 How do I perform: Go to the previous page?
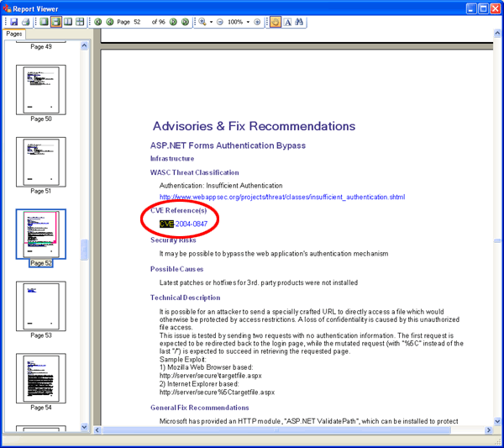pyautogui.click(x=109, y=22)
